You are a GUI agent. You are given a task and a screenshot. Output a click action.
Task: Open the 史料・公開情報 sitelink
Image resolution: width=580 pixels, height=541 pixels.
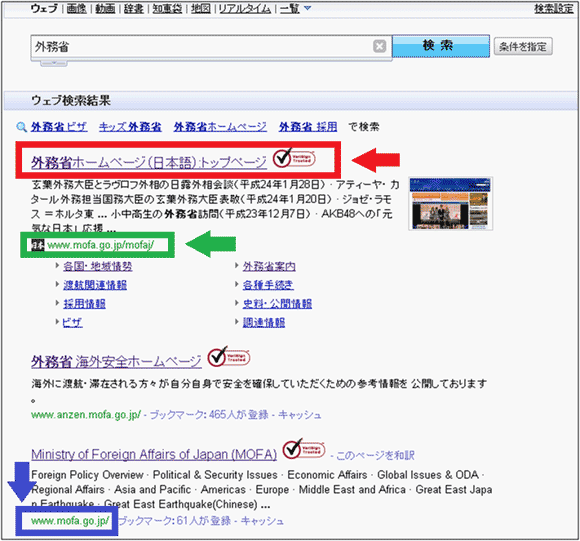[277, 304]
